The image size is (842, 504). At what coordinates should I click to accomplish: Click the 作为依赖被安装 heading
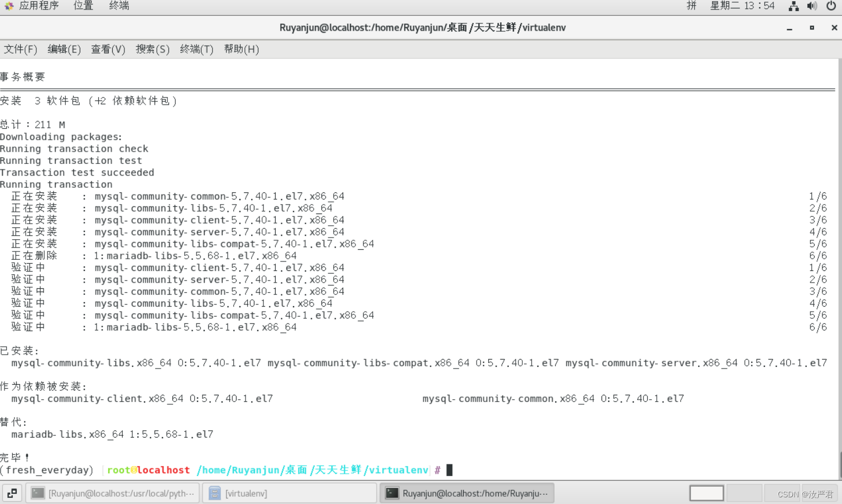44,386
